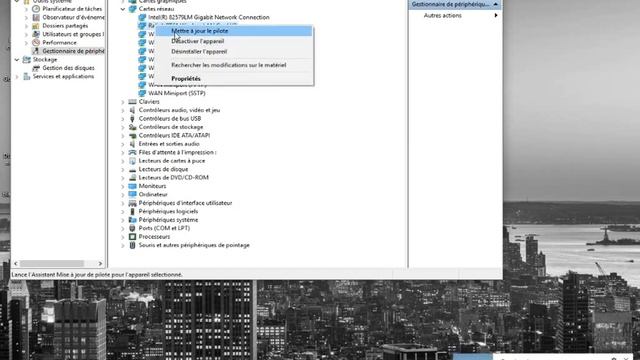
Task: Expand the Contrôleurs de bus USB node
Action: [123, 118]
